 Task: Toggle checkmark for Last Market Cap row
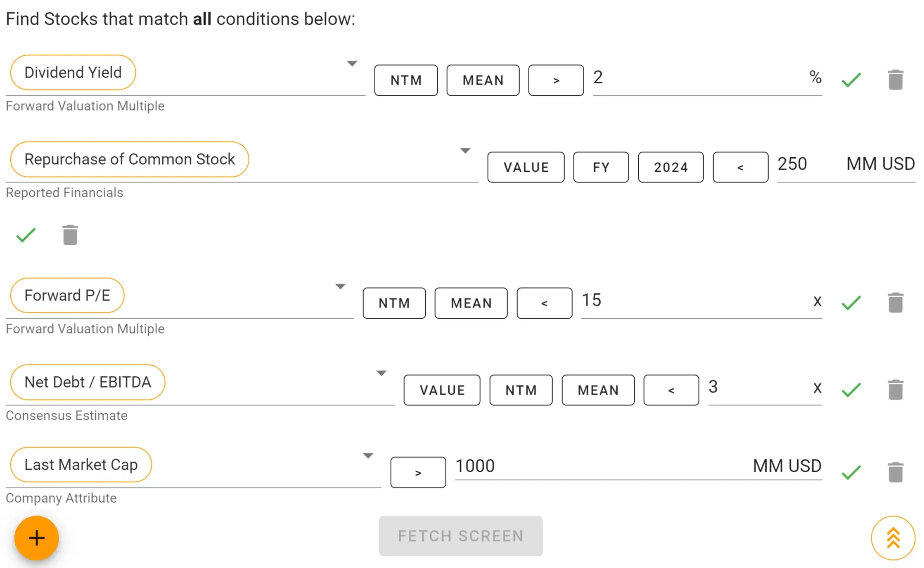[851, 472]
